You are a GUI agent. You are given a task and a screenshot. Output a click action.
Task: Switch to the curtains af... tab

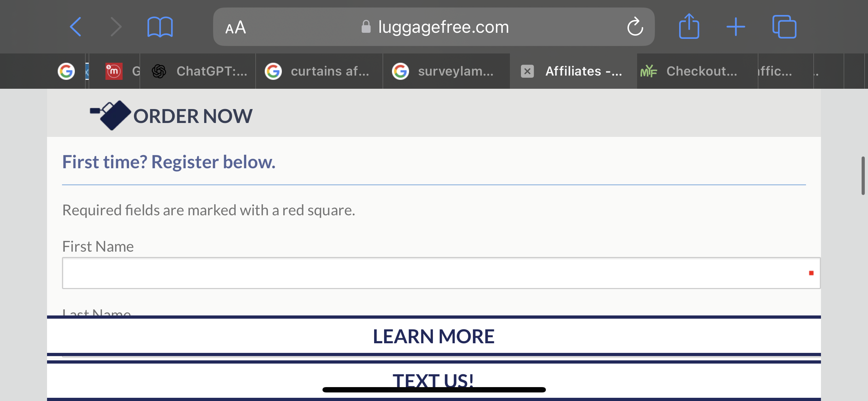(319, 71)
